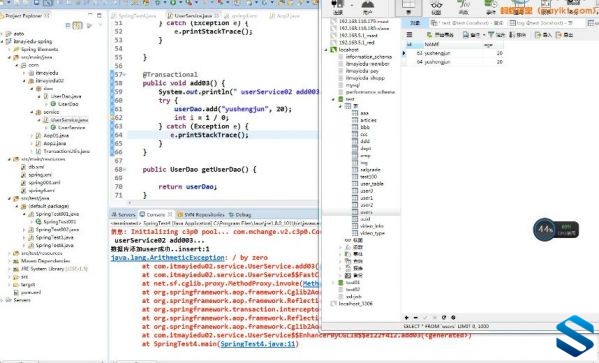Click the stop icon in Navicat bottom bar
Image resolution: width=599 pixels, height=363 pixels.
453,318
